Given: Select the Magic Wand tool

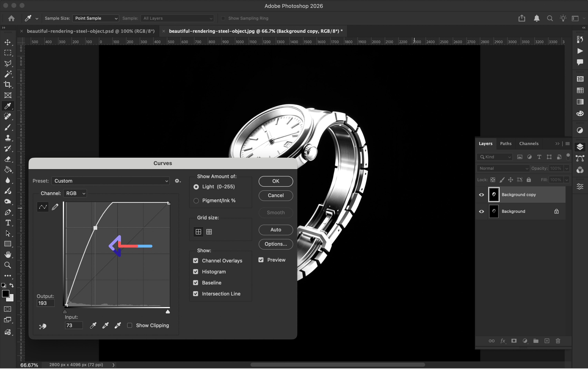Looking at the screenshot, I should point(8,74).
